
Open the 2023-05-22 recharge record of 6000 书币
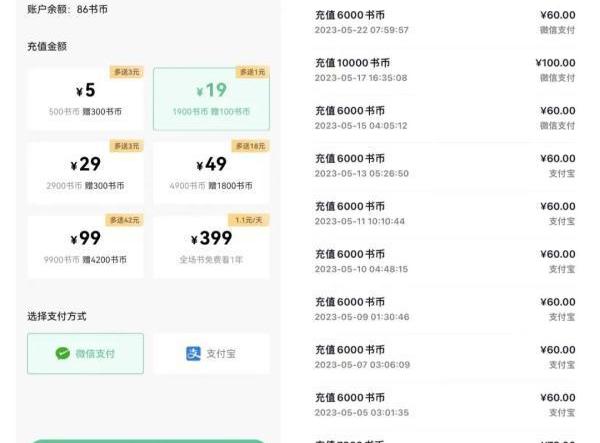(445, 22)
